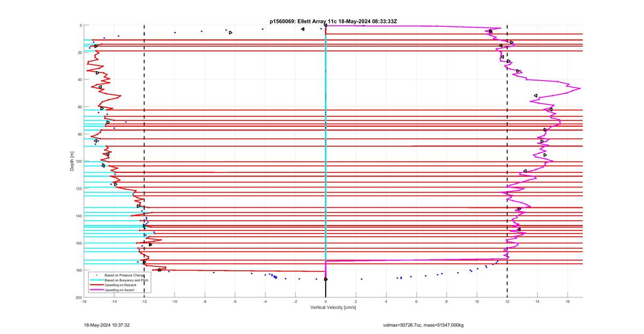644x334 pixels.
Task: Click the cyan line sample in legend
Action: tap(97, 280)
